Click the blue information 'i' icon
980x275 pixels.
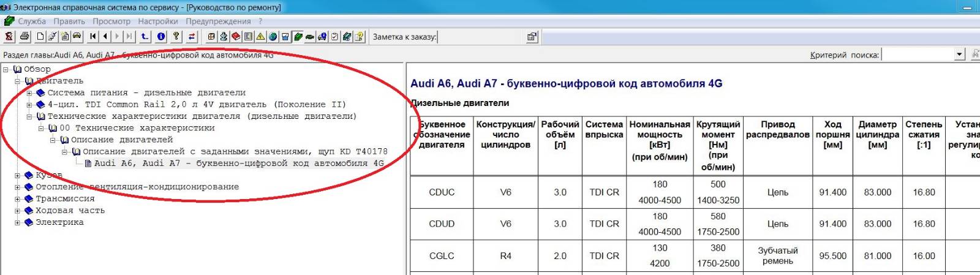coord(161,36)
